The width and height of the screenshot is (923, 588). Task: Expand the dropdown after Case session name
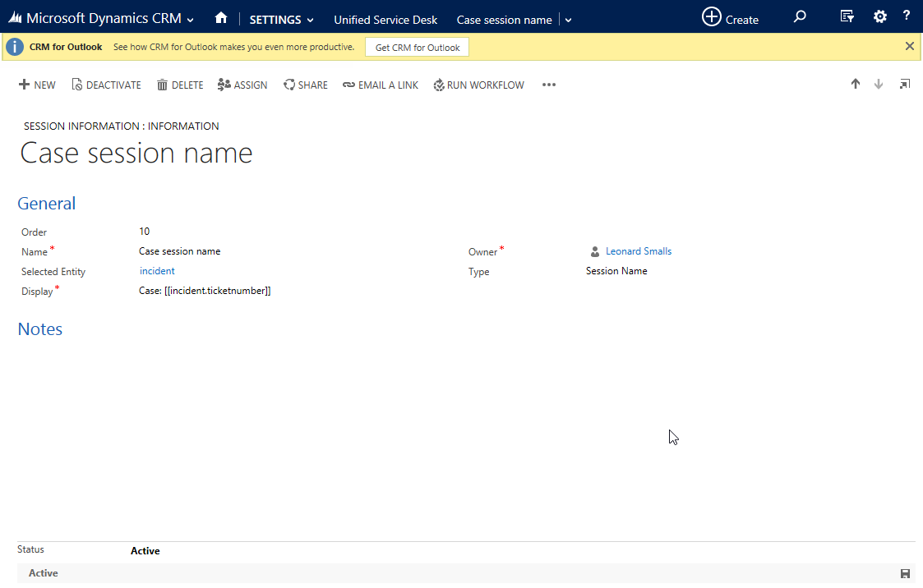[568, 20]
